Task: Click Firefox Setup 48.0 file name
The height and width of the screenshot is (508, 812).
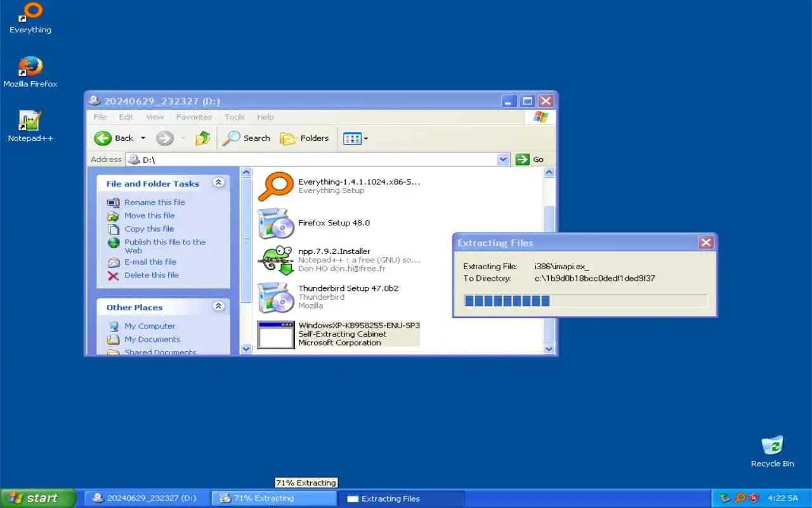Action: tap(334, 223)
